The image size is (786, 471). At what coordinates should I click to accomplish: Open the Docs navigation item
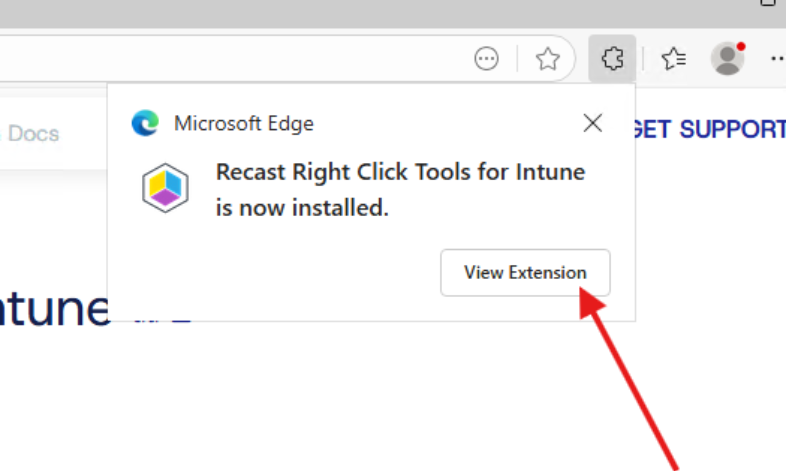pos(33,133)
